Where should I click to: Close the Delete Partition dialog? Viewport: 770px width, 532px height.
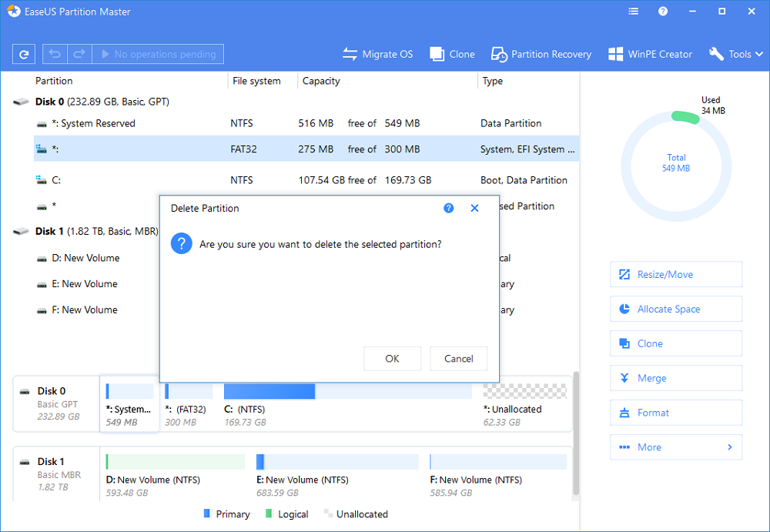click(x=474, y=209)
